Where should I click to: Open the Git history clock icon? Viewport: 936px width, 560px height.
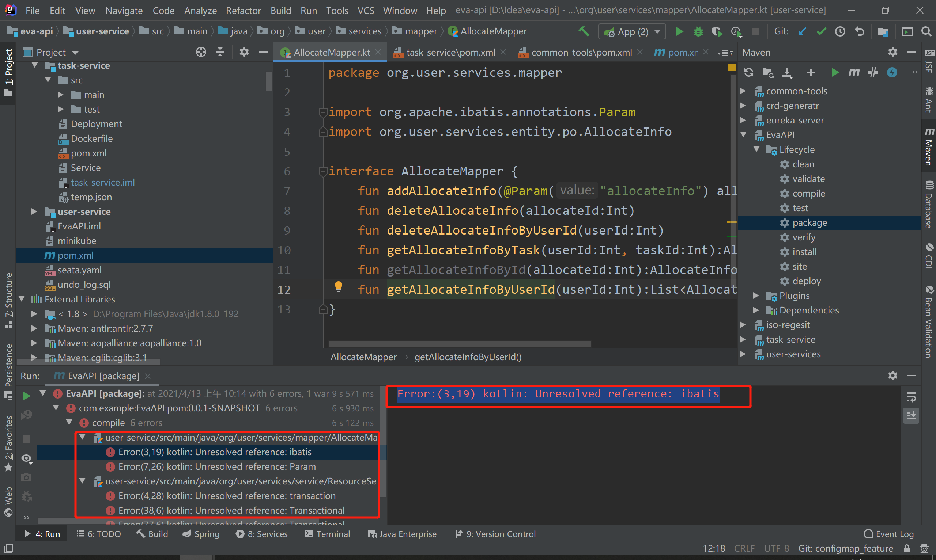pos(840,31)
